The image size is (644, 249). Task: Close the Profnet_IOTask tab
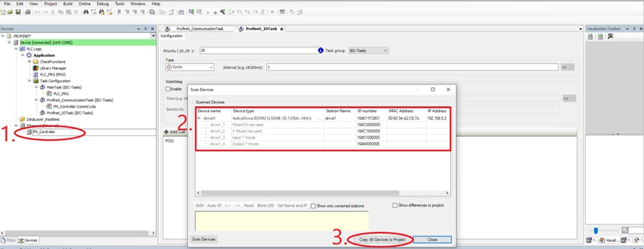pyautogui.click(x=282, y=29)
